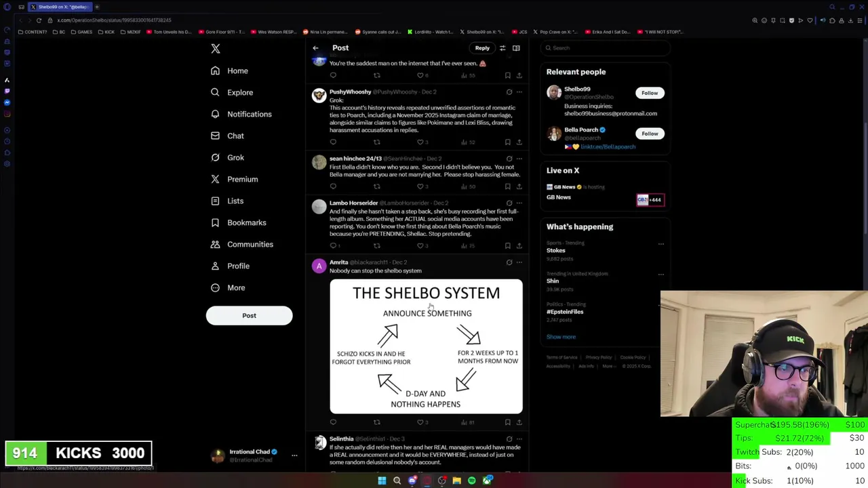
Task: Open options for Shin trend
Action: click(x=661, y=274)
